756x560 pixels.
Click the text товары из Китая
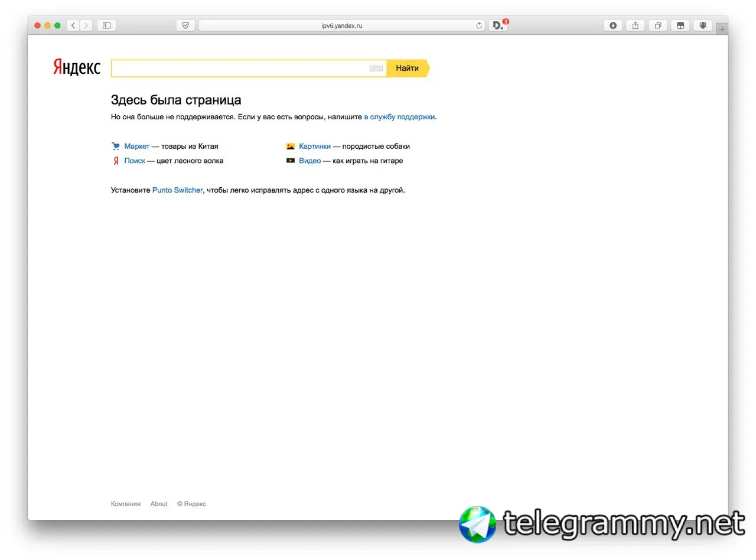pos(190,146)
